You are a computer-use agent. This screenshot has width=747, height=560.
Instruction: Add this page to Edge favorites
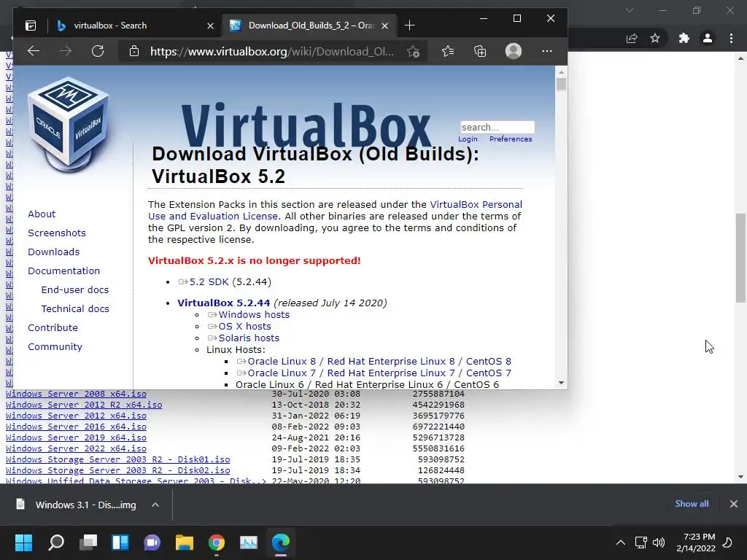[x=413, y=51]
